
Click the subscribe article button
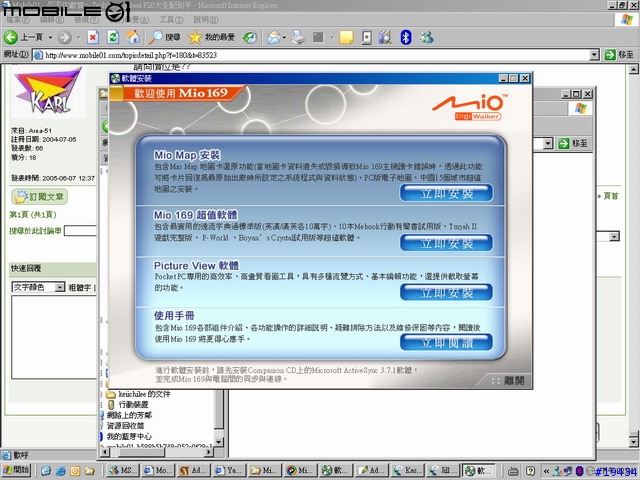[39, 197]
